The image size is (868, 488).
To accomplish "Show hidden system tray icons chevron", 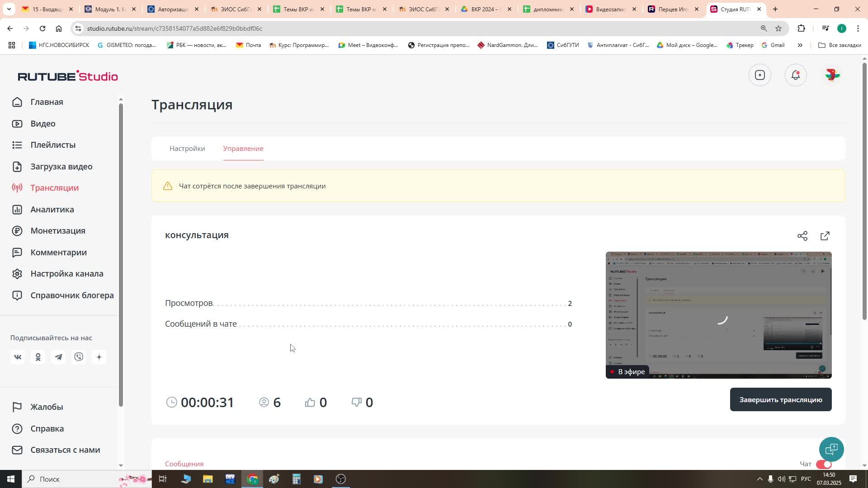I will tap(759, 479).
